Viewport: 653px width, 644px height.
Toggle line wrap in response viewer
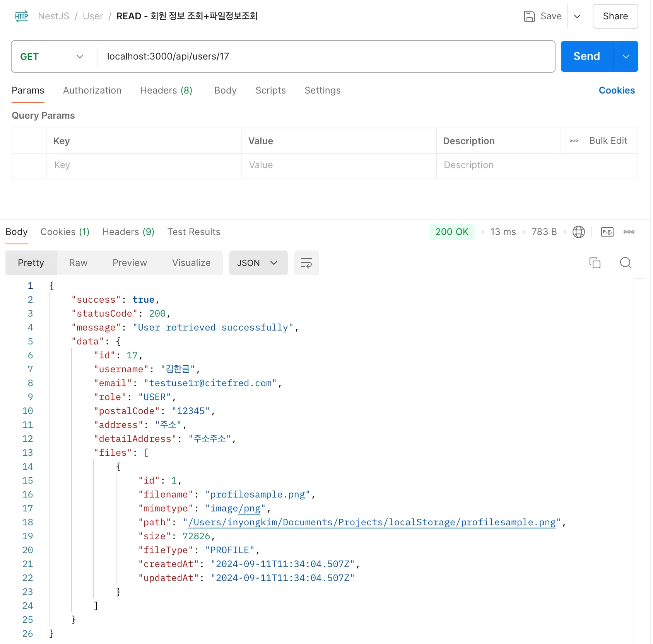(x=306, y=263)
